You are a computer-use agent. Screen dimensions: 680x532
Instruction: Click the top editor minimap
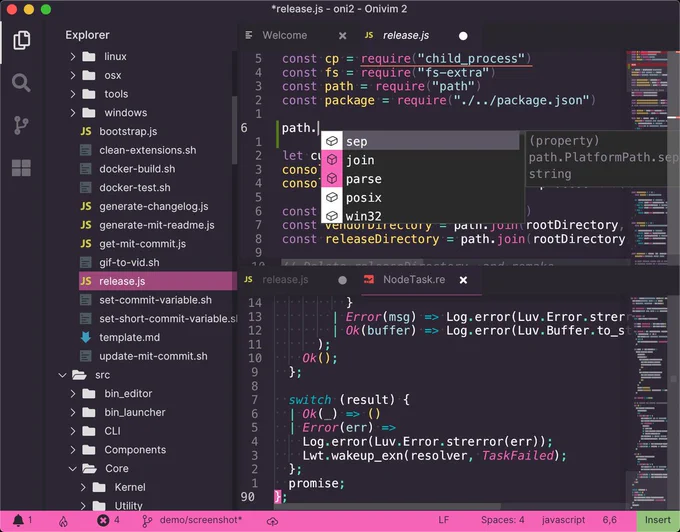649,156
